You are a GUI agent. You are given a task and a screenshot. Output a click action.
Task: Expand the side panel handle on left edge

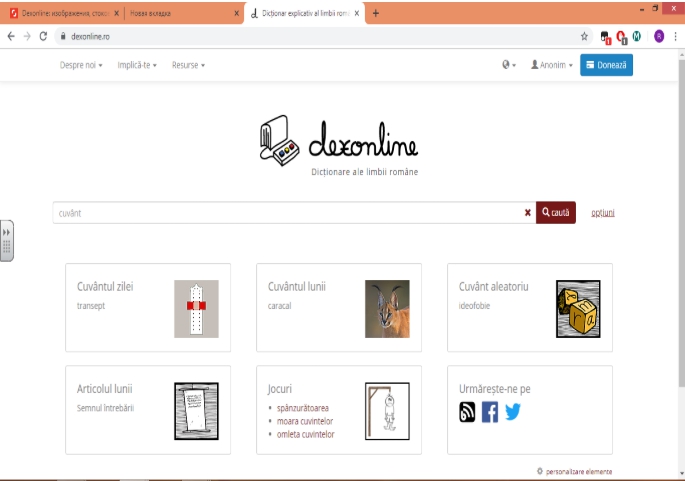tap(7, 240)
